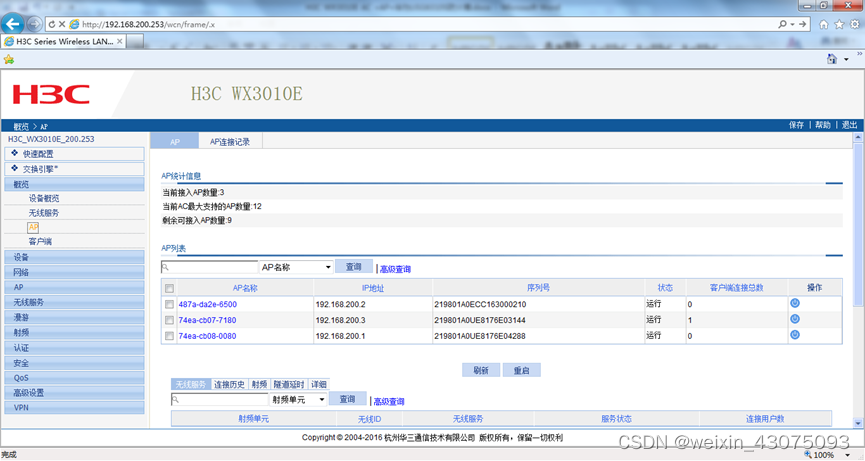Open the zoom level 100% dropdown arrow
Screen dimensions: 865x461
point(847,455)
